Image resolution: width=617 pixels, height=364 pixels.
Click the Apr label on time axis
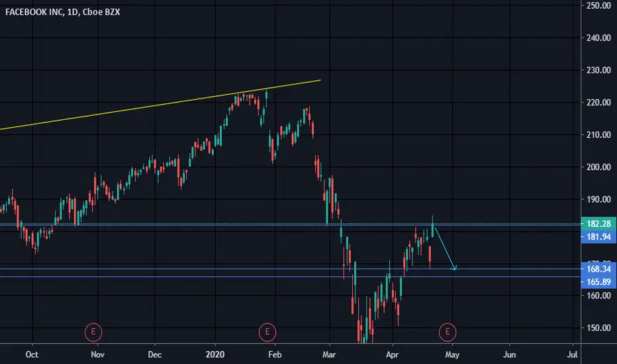(393, 355)
